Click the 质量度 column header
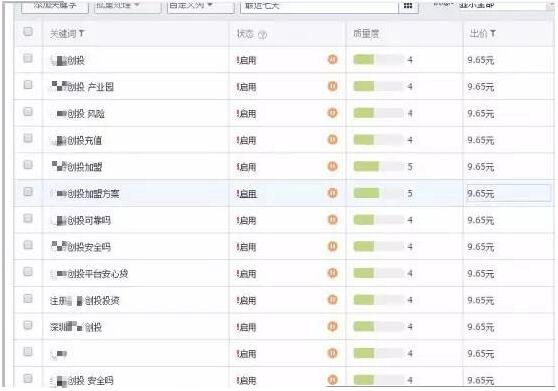The width and height of the screenshot is (558, 391). [366, 34]
